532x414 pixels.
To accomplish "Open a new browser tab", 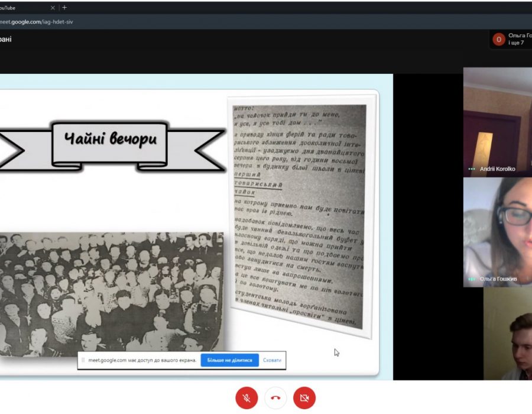I will pos(64,8).
